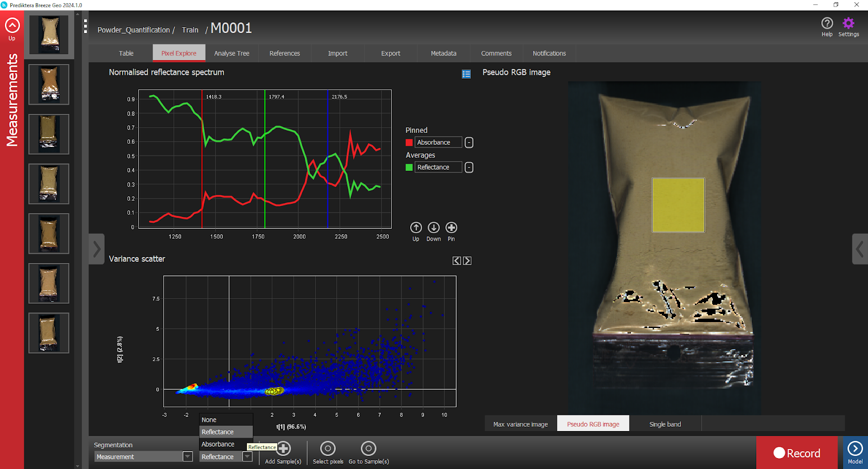This screenshot has width=868, height=469.
Task: Go to the Model step arrow
Action: pos(855,449)
